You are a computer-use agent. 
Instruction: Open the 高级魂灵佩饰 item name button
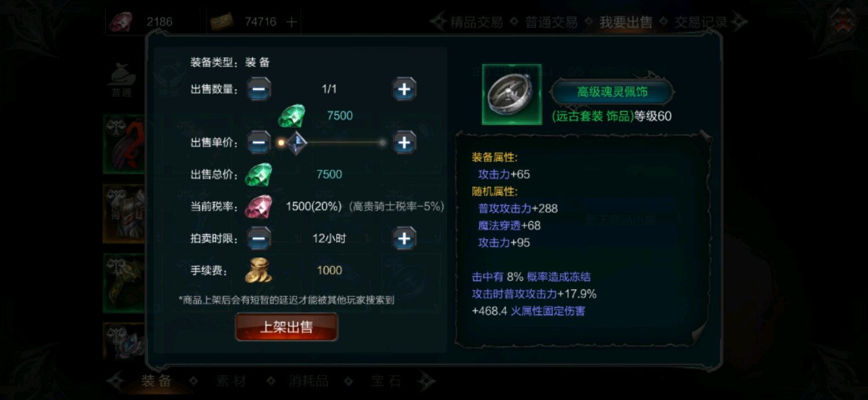point(612,92)
